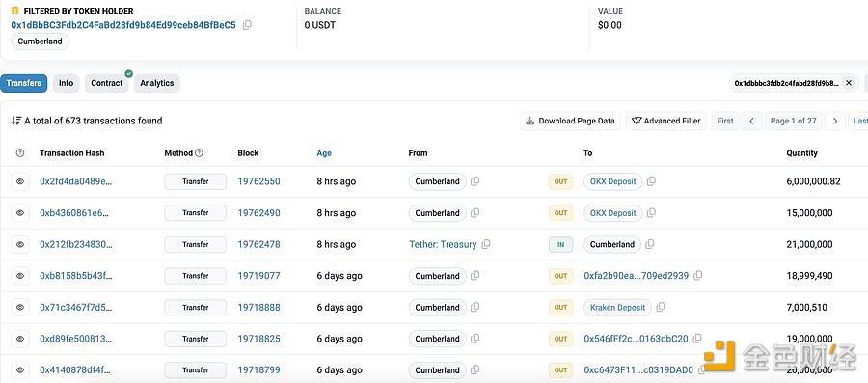Click the Transfer method badge for 0x2fd4da0489e
This screenshot has height=383, width=868.
pos(196,181)
